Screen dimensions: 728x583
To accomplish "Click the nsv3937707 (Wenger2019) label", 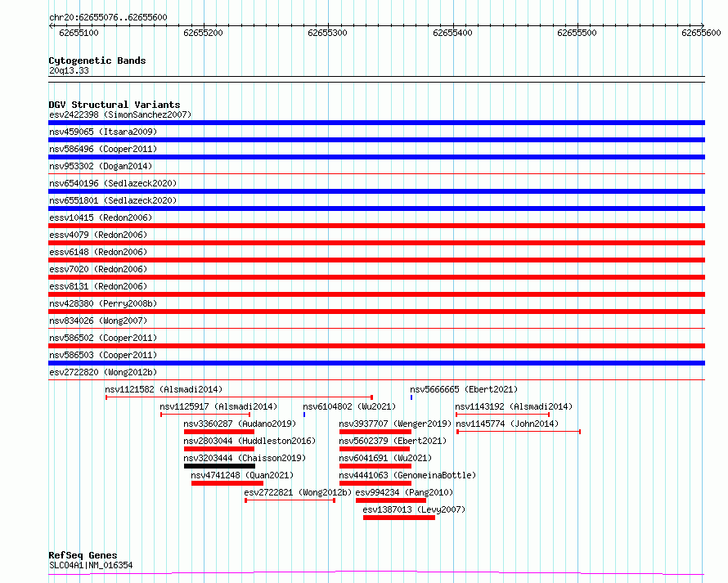I will 395,424.
